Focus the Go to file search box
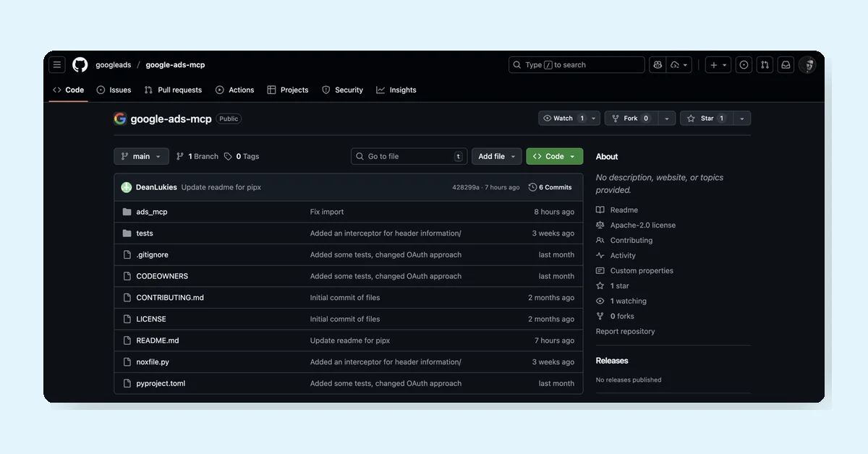This screenshot has width=868, height=454. (x=409, y=157)
